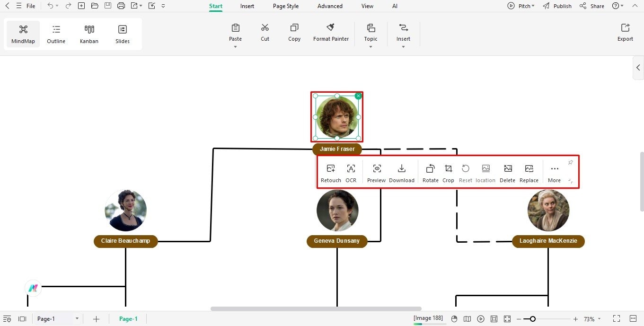644x326 pixels.
Task: Click the Share button
Action: [x=592, y=6]
